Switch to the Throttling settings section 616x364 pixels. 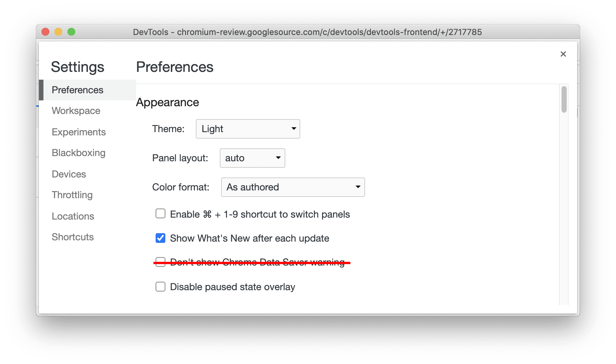[72, 195]
